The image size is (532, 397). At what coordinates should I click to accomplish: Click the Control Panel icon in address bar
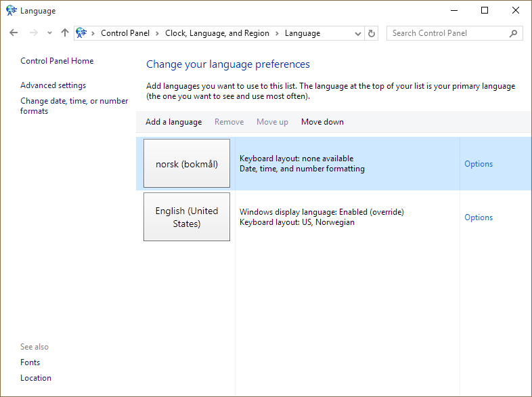click(x=82, y=33)
